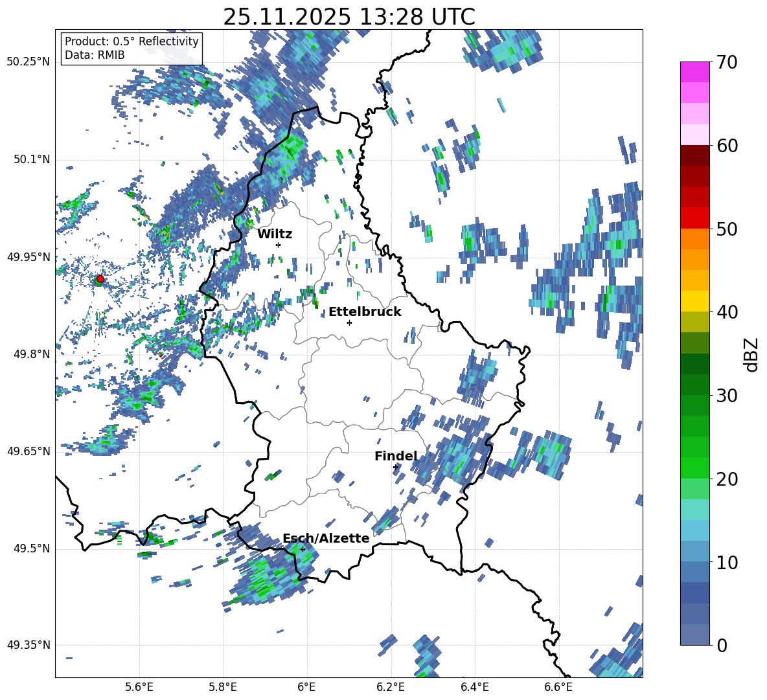Image resolution: width=767 pixels, height=700 pixels.
Task: Click the 49.65°N latitude tick label
Action: tap(29, 451)
